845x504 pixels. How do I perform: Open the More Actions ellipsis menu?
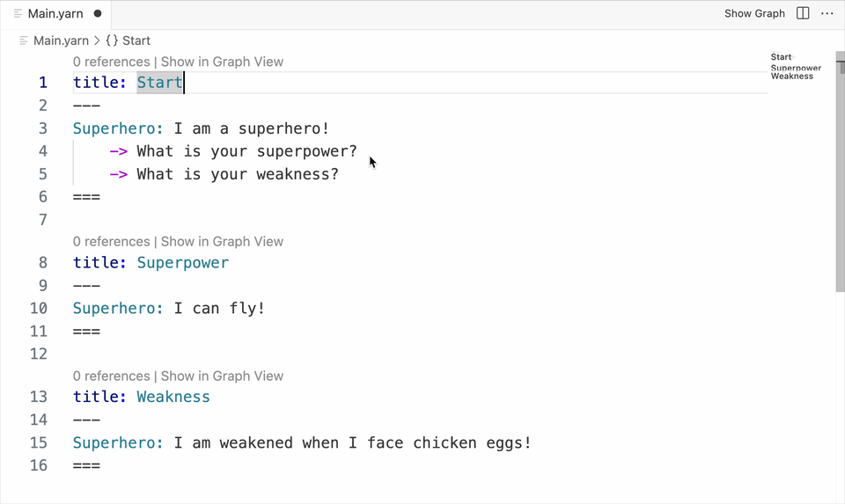tap(827, 13)
